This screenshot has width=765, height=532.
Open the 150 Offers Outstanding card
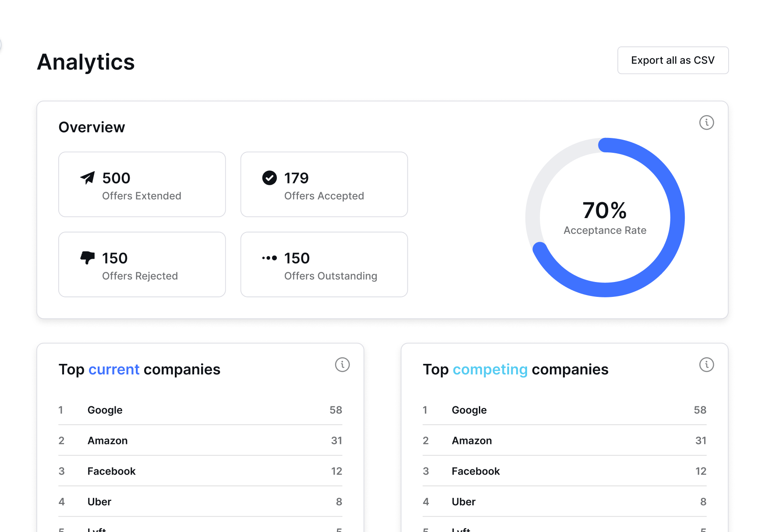pyautogui.click(x=324, y=264)
